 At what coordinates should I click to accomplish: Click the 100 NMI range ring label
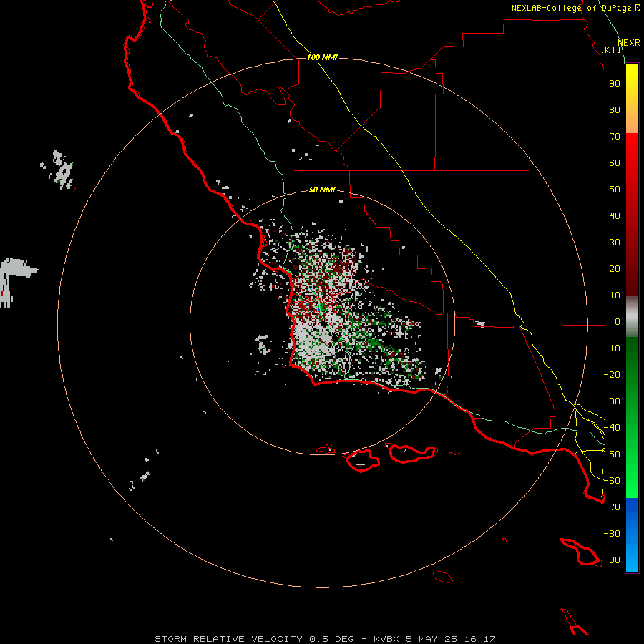pos(322,57)
